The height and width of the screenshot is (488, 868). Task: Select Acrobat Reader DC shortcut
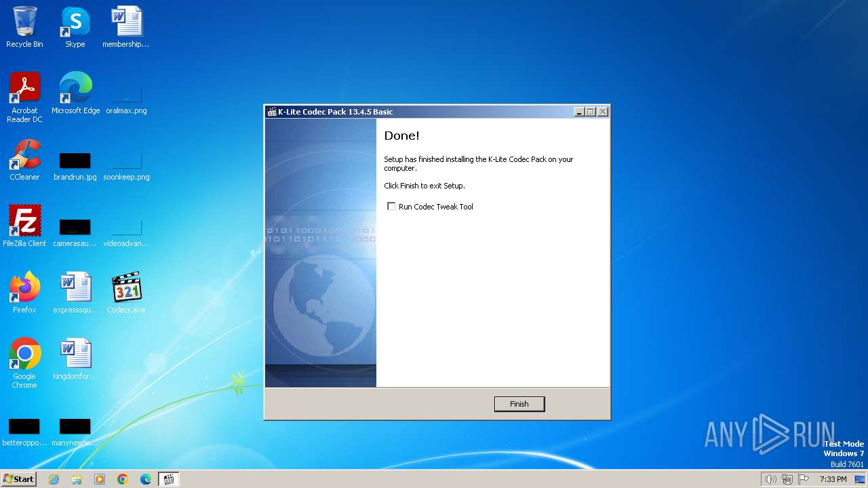pyautogui.click(x=24, y=98)
